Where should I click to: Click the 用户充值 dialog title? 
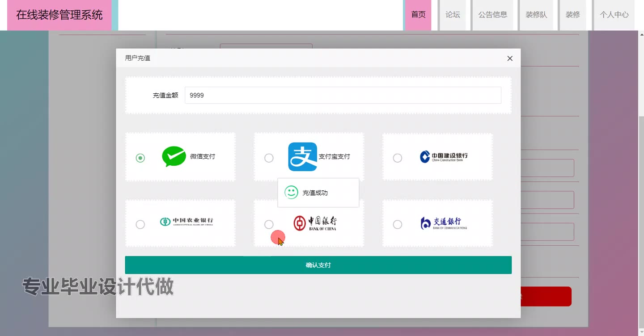tap(138, 58)
